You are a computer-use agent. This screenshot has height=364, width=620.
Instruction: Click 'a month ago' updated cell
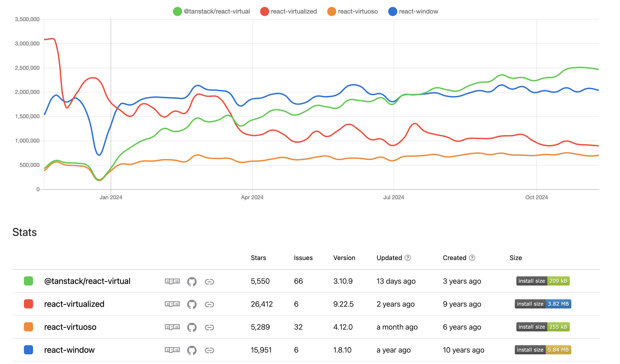[397, 327]
